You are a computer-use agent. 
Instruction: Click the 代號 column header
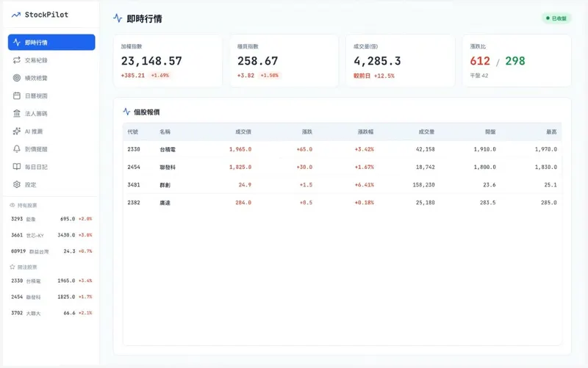(x=133, y=131)
